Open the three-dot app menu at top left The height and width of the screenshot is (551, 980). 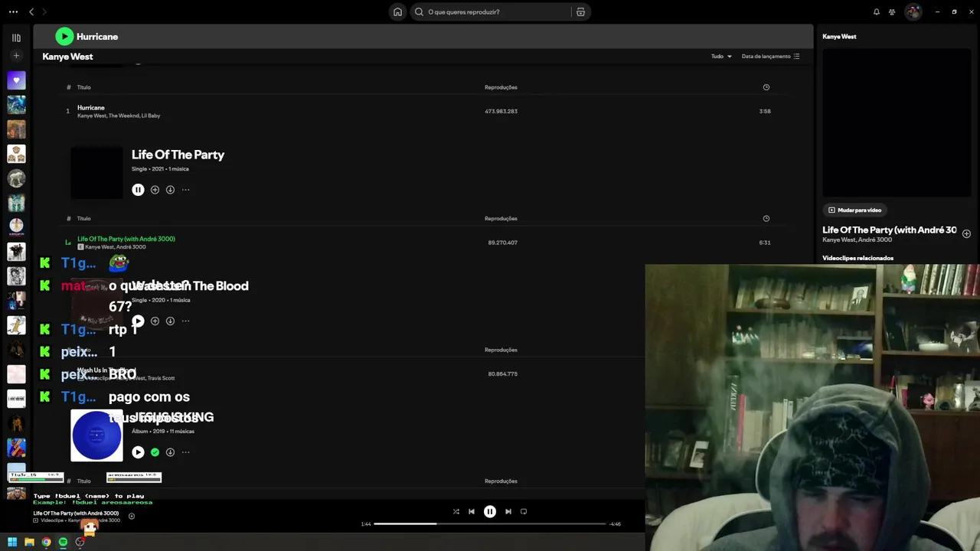[x=13, y=11]
